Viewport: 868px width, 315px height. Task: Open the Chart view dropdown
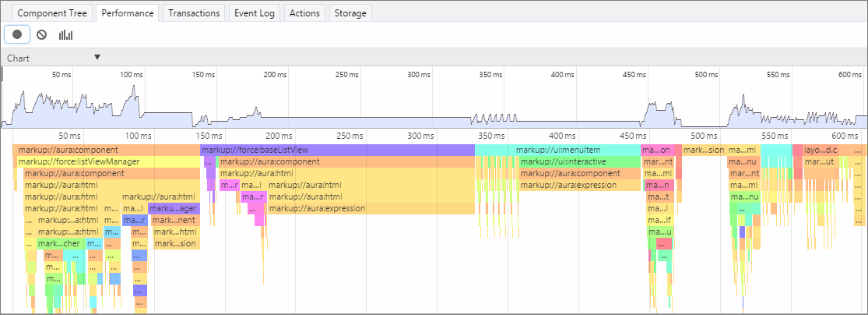point(54,58)
